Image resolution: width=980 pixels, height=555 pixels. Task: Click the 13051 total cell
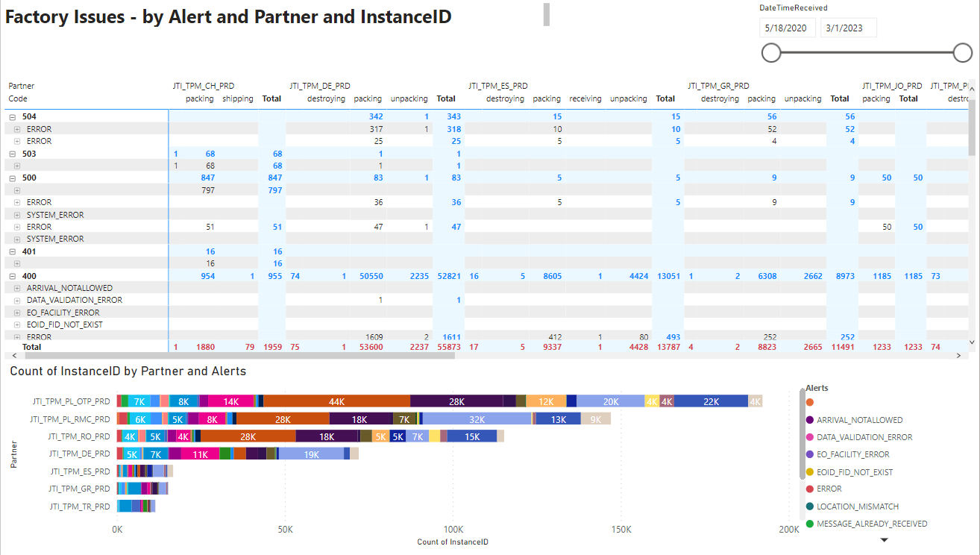point(668,276)
